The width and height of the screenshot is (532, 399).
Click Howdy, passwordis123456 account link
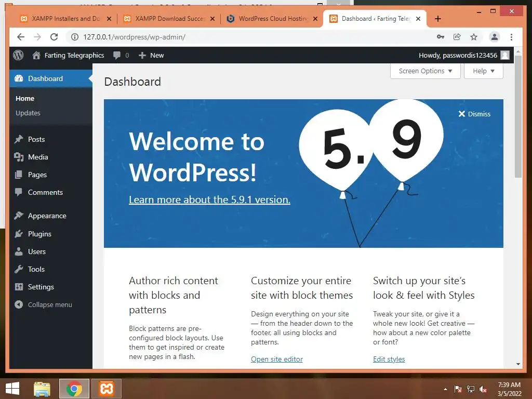pyautogui.click(x=458, y=55)
